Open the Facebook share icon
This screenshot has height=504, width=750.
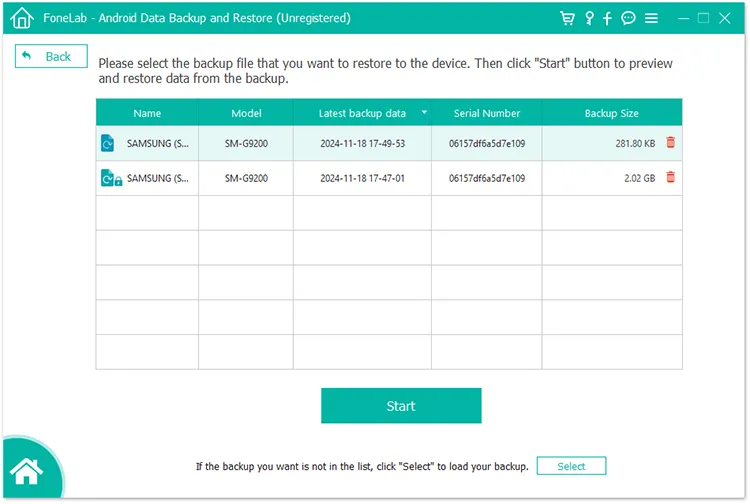(x=607, y=18)
